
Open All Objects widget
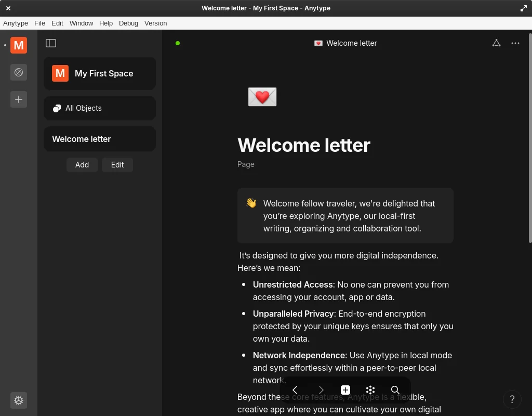[x=100, y=108]
